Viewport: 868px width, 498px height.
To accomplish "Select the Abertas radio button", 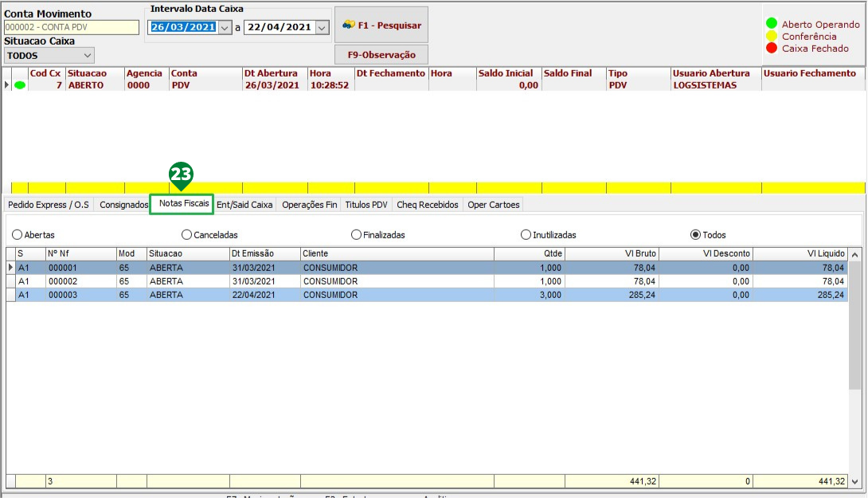I will [x=18, y=235].
